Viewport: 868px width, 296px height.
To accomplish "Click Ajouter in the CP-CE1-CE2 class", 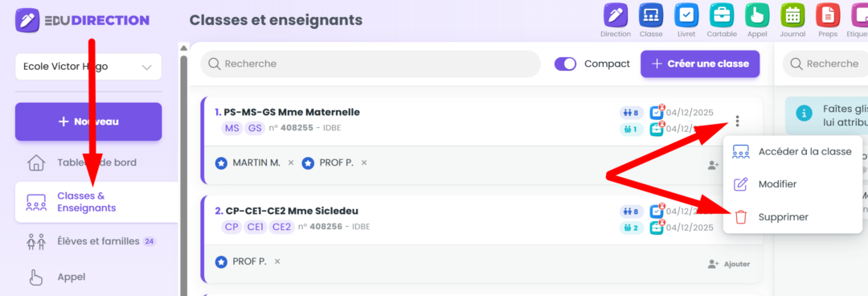I will 728,265.
